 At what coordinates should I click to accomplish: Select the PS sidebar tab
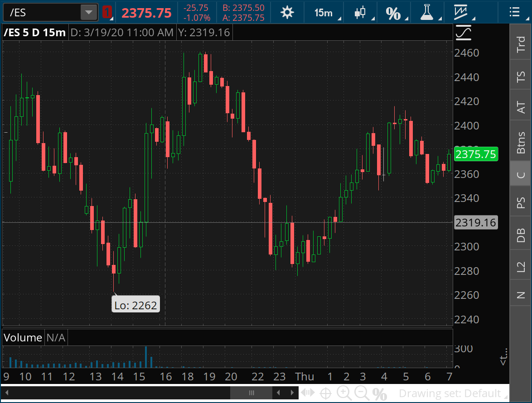521,203
